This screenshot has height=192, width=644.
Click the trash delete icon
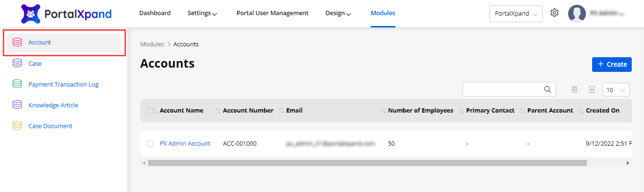coord(574,89)
